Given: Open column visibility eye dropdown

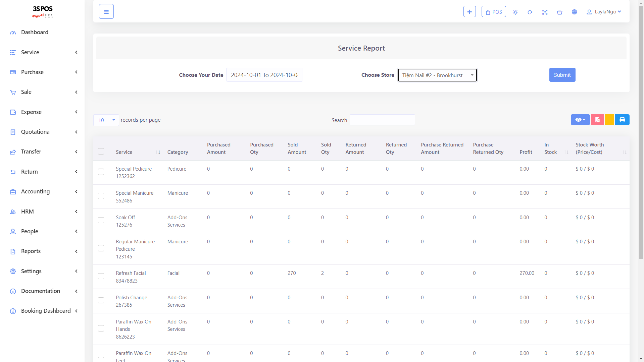Looking at the screenshot, I should 580,120.
